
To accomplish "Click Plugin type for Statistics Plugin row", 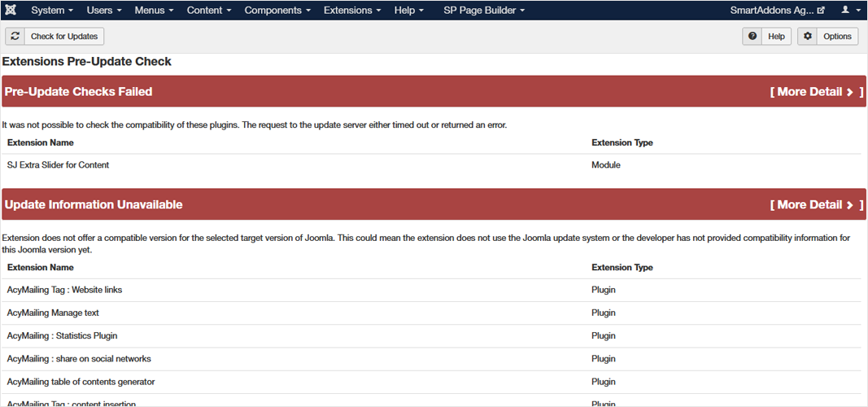I will 604,335.
